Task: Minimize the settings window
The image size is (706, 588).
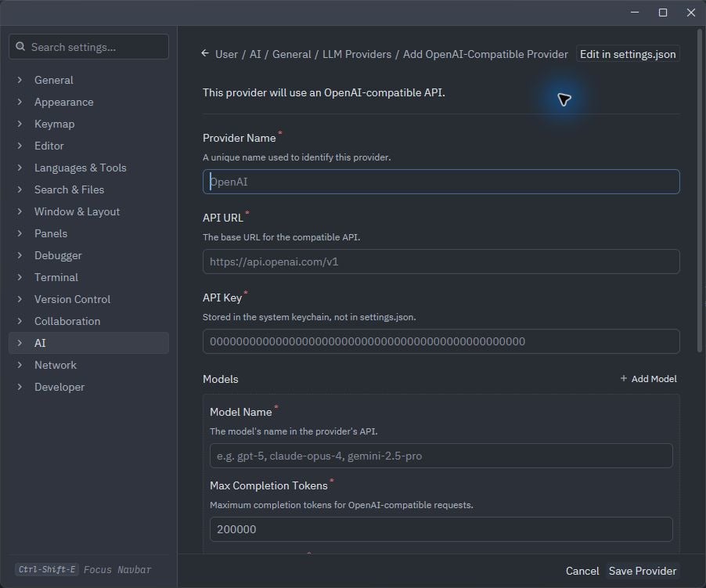Action: pyautogui.click(x=635, y=13)
